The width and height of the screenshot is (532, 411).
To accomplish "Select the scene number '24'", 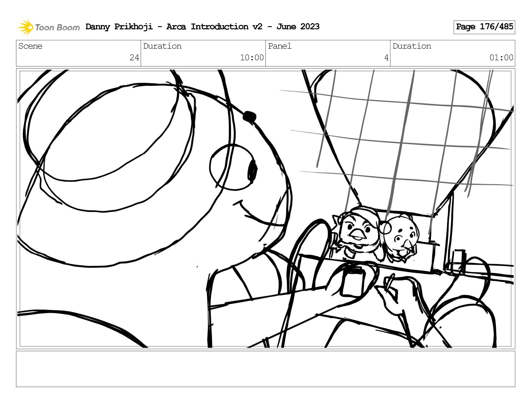I will pyautogui.click(x=134, y=58).
